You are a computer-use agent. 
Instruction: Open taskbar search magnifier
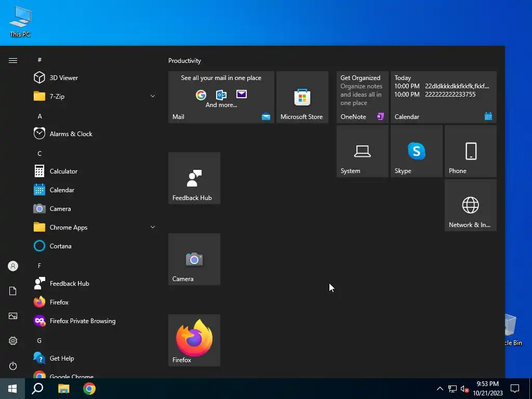click(37, 389)
